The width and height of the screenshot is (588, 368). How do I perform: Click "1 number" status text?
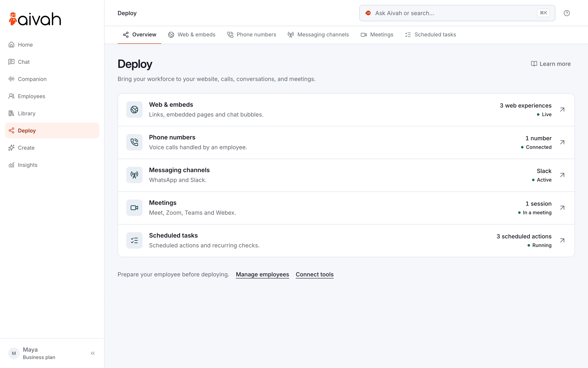[x=538, y=138]
